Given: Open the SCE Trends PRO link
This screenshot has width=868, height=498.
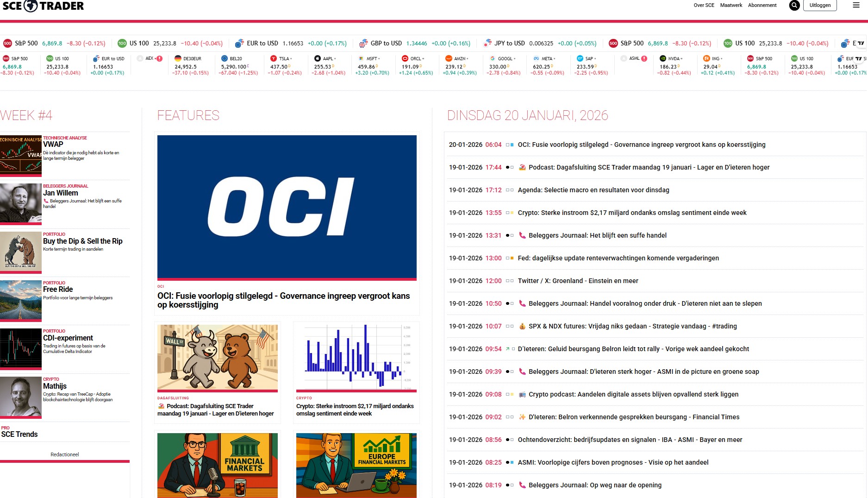Looking at the screenshot, I should [19, 435].
